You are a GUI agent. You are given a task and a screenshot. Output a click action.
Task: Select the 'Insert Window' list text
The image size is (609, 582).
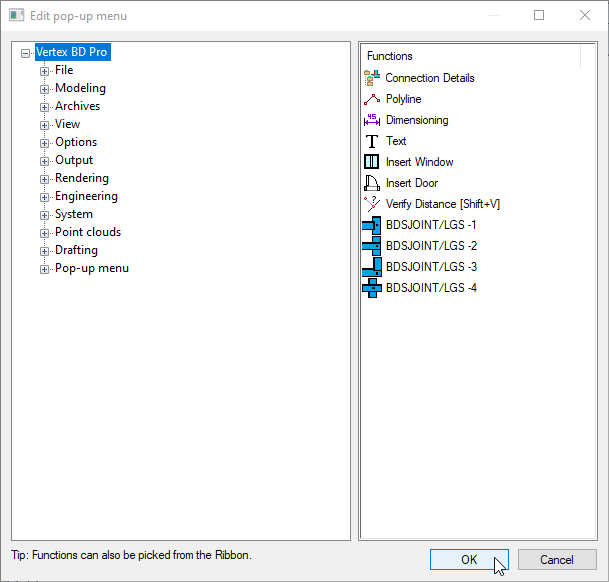click(419, 162)
